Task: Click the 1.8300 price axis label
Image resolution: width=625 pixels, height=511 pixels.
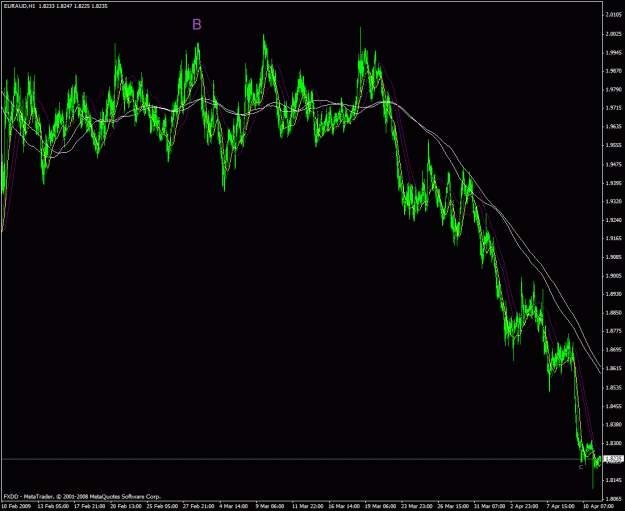Action: [613, 443]
